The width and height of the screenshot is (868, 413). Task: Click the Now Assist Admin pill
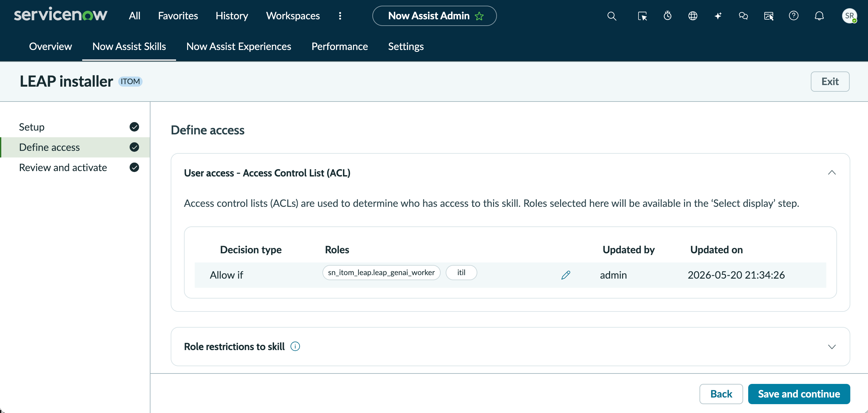(x=434, y=16)
